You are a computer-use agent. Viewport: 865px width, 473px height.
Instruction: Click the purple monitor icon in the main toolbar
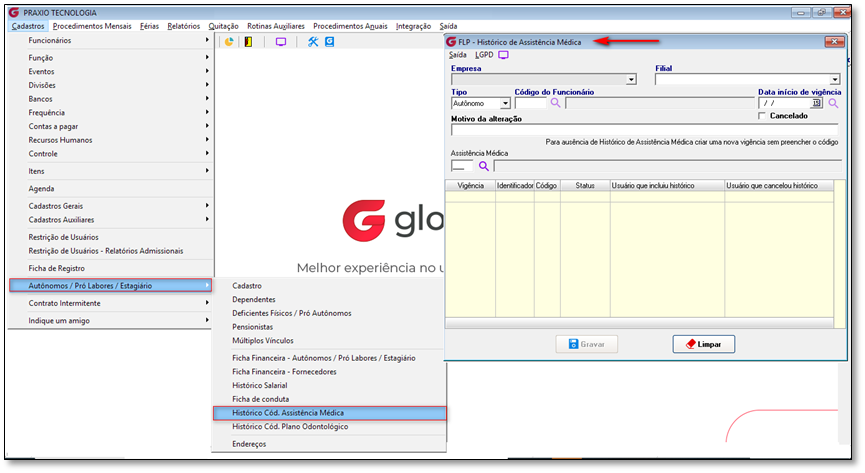[x=281, y=42]
